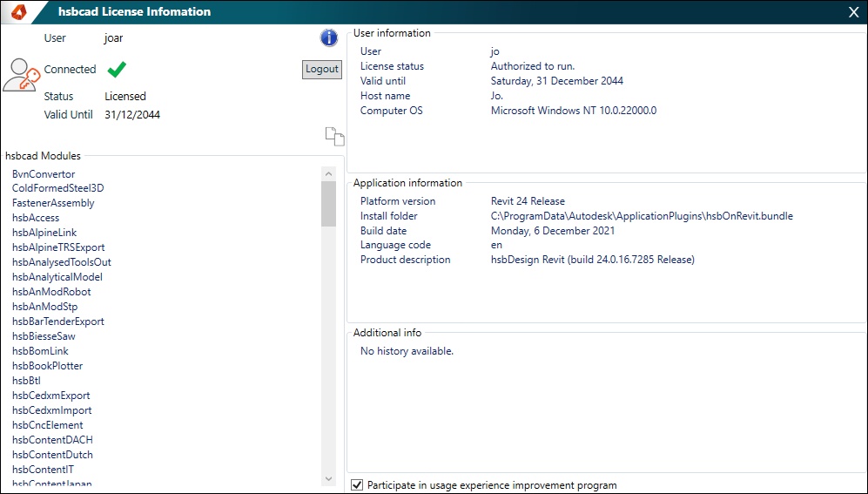Pick hsbCedxmExport from the list
The image size is (868, 494).
50,396
